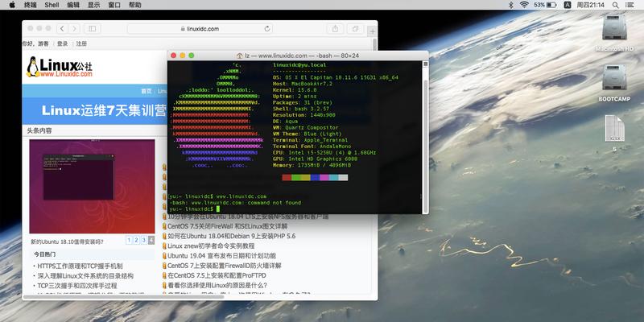Click the 登录 link

coord(63,43)
